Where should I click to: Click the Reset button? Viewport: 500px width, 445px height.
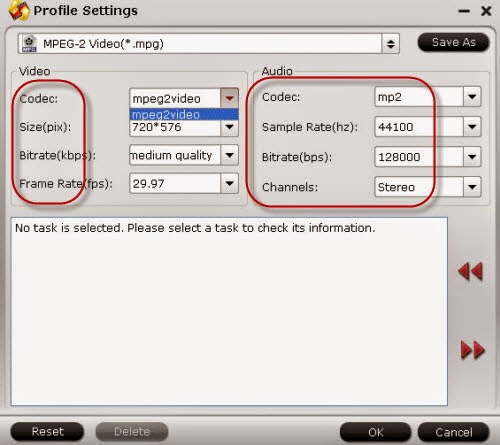(x=47, y=432)
